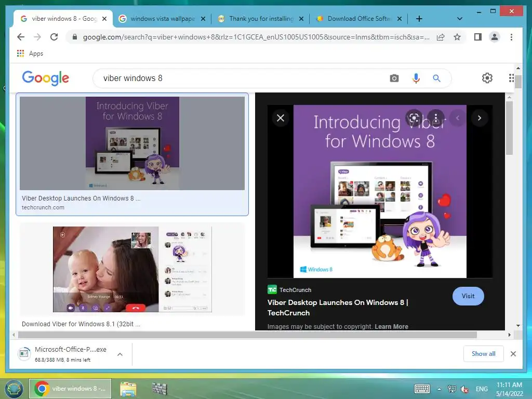
Task: Start voice search with microphone
Action: pyautogui.click(x=416, y=78)
